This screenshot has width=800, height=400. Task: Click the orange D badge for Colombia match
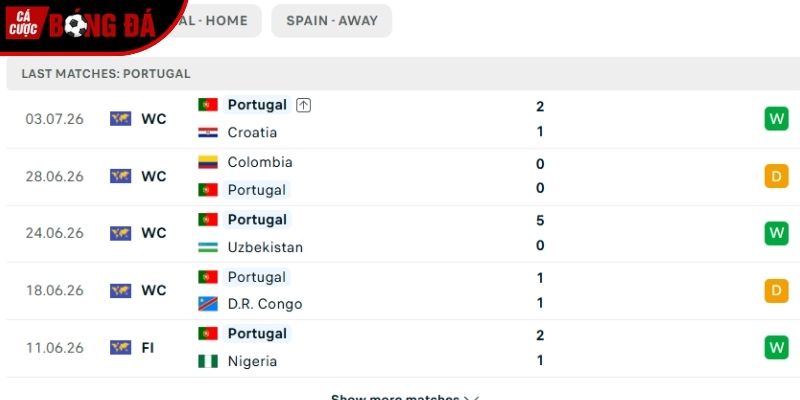pos(776,176)
